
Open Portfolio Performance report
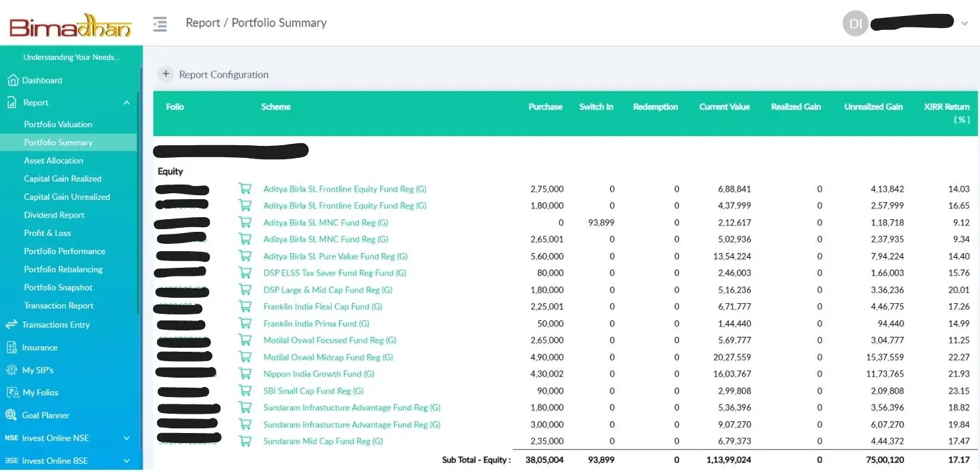[x=65, y=251]
